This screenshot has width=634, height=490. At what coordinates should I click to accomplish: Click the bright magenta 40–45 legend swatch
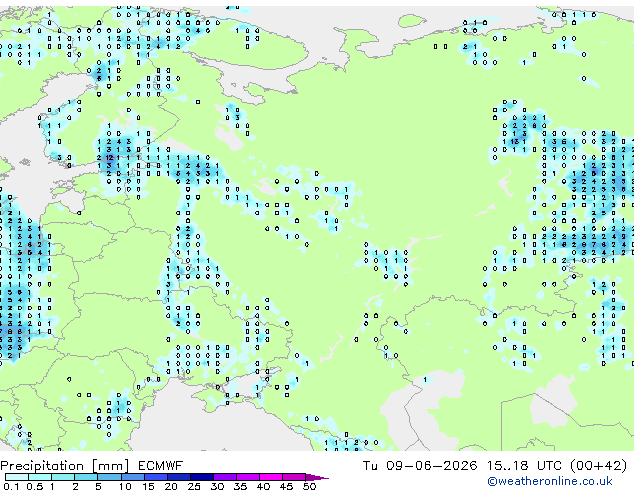tap(271, 477)
